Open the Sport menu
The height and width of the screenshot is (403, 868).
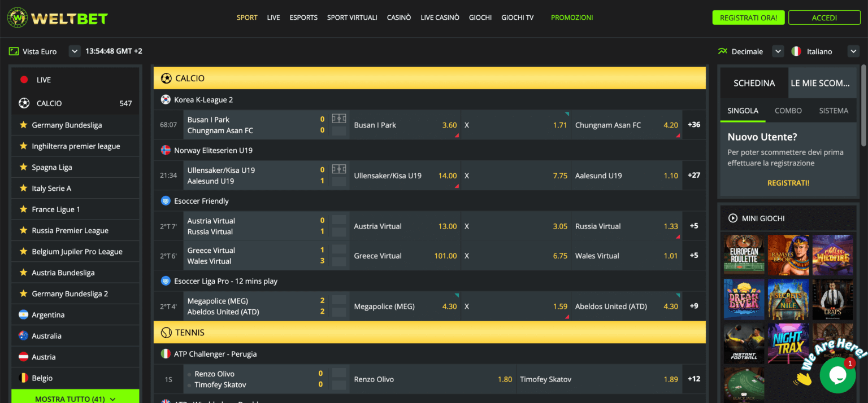247,17
